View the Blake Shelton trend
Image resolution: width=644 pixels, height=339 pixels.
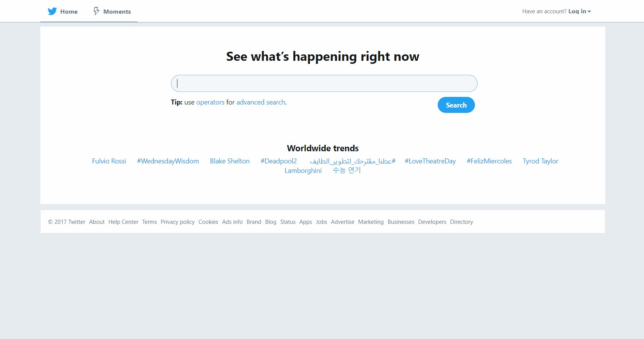click(x=230, y=161)
